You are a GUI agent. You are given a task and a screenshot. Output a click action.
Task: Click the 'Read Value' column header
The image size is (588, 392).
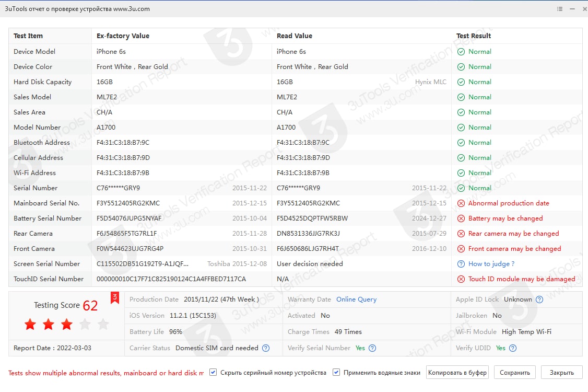coord(295,36)
